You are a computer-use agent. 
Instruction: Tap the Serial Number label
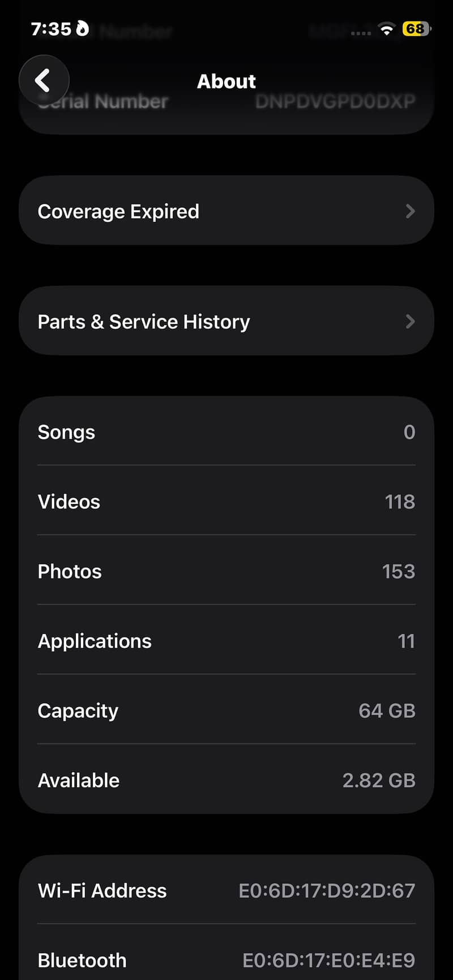tap(103, 101)
